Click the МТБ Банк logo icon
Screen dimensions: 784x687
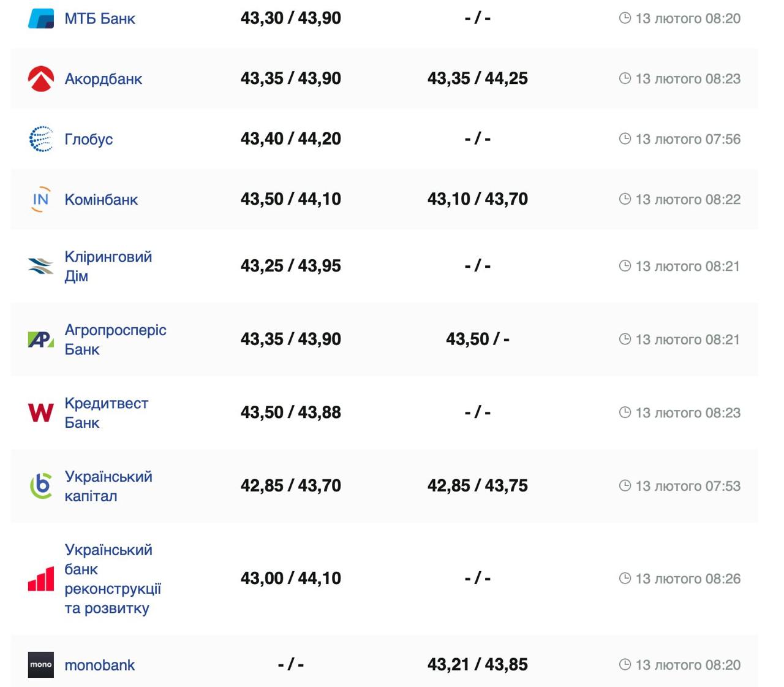tap(41, 18)
